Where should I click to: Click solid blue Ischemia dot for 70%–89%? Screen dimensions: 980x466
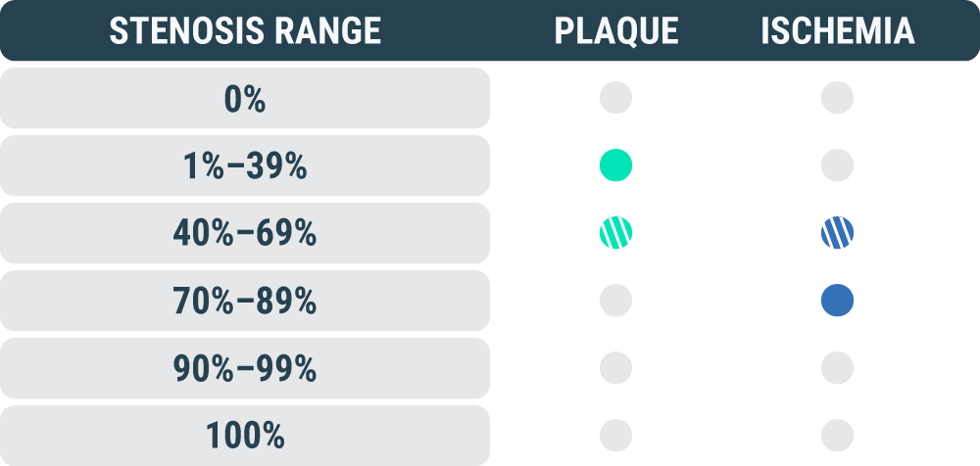[837, 301]
